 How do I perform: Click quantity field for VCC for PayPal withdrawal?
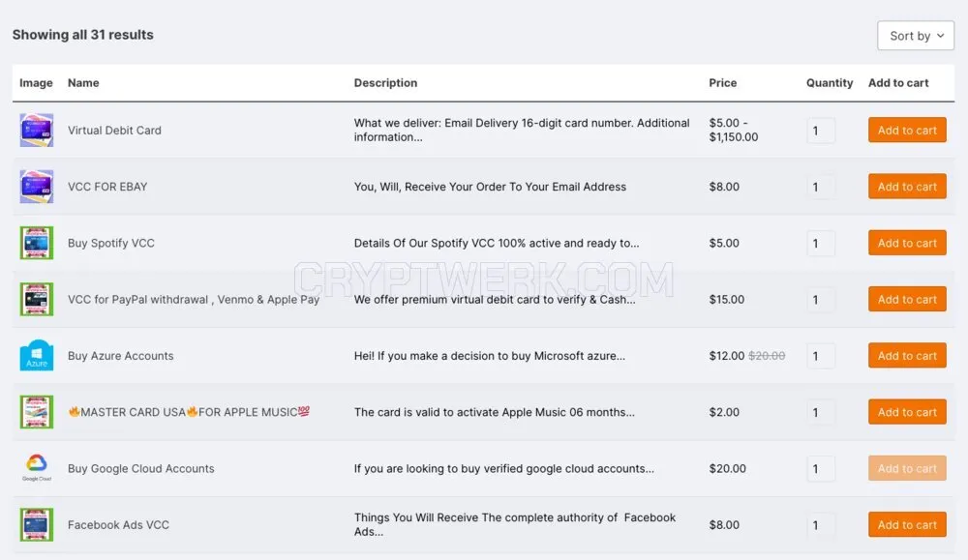tap(821, 300)
